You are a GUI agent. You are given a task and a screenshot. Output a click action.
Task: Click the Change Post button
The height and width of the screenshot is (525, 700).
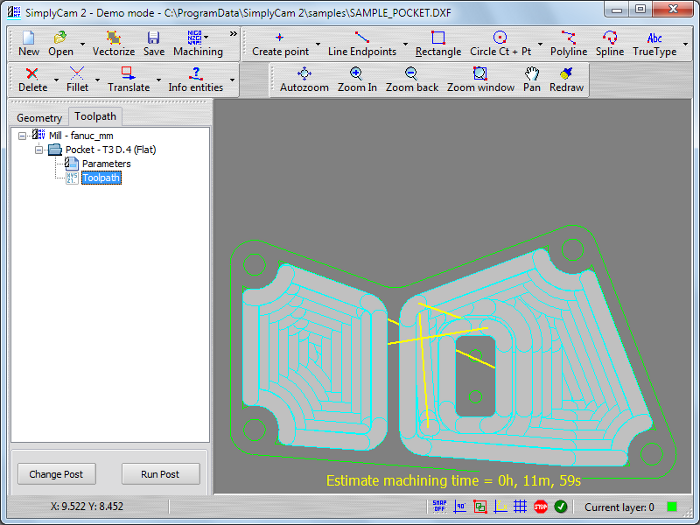point(56,474)
